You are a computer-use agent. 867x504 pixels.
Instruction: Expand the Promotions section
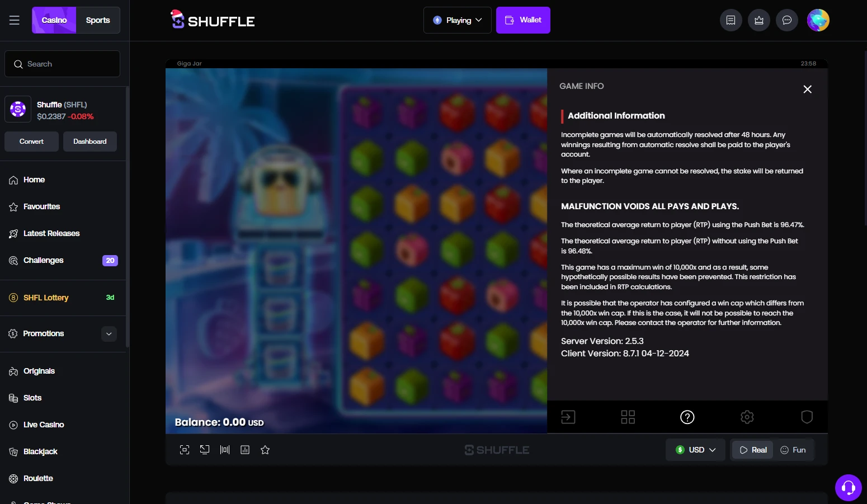(x=109, y=334)
